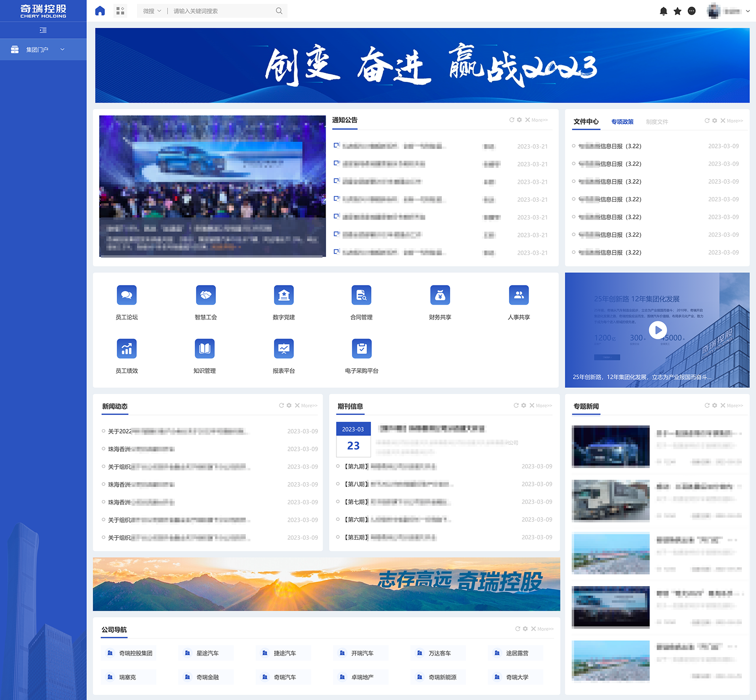756x700 pixels.
Task: Refresh the 文件中心 panel
Action: pos(707,121)
